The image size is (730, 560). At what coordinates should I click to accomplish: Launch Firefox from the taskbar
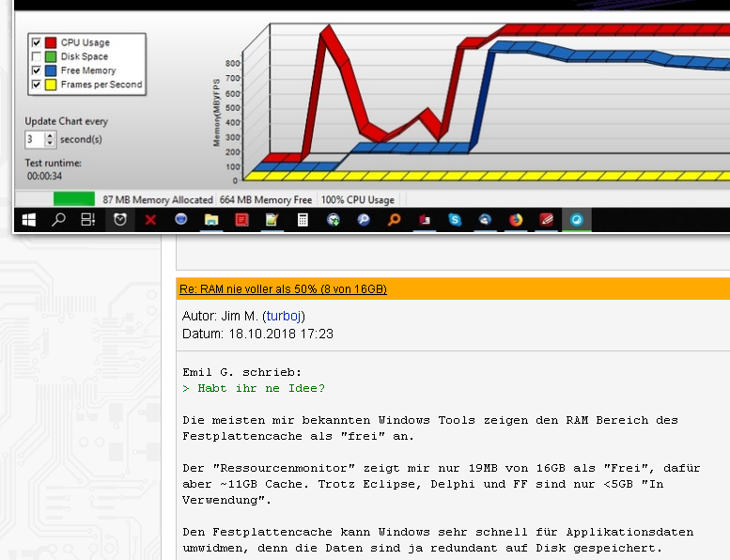[x=516, y=220]
